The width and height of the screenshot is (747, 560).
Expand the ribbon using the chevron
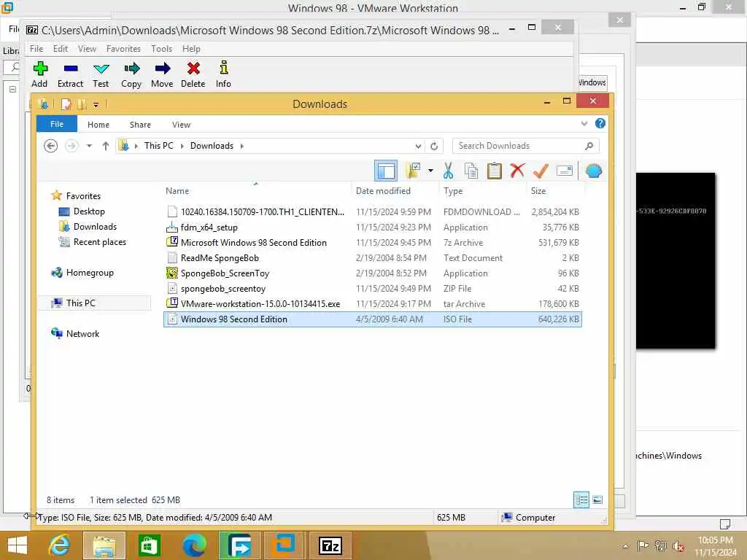[x=584, y=124]
